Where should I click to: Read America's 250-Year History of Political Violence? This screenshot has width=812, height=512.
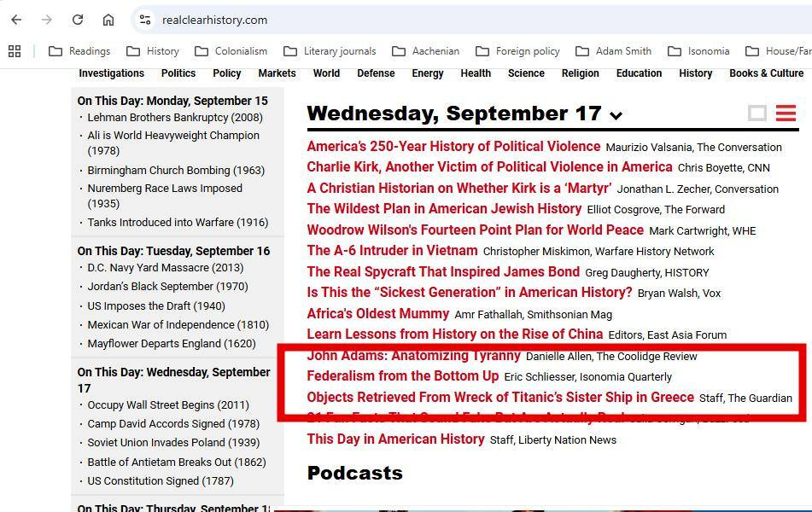click(x=453, y=147)
